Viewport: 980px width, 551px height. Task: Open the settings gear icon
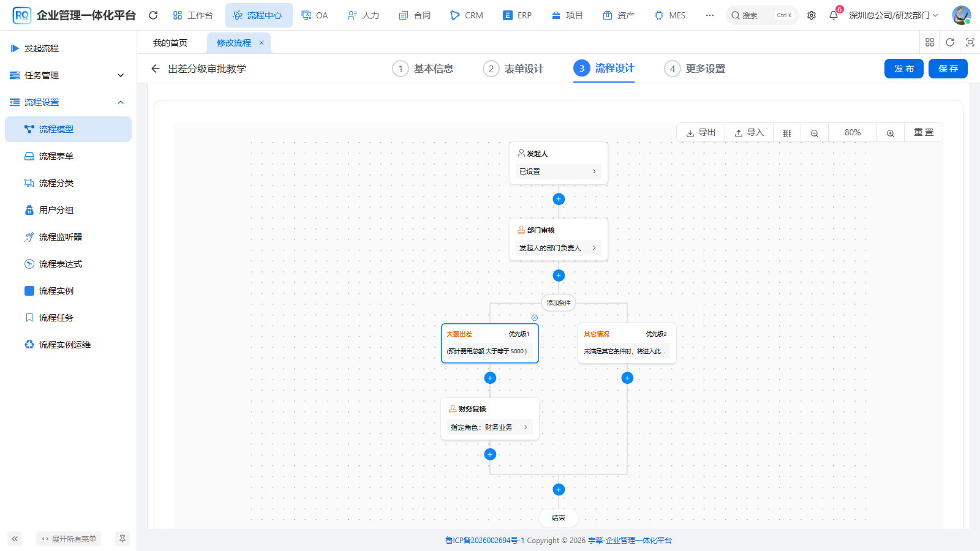coord(812,15)
